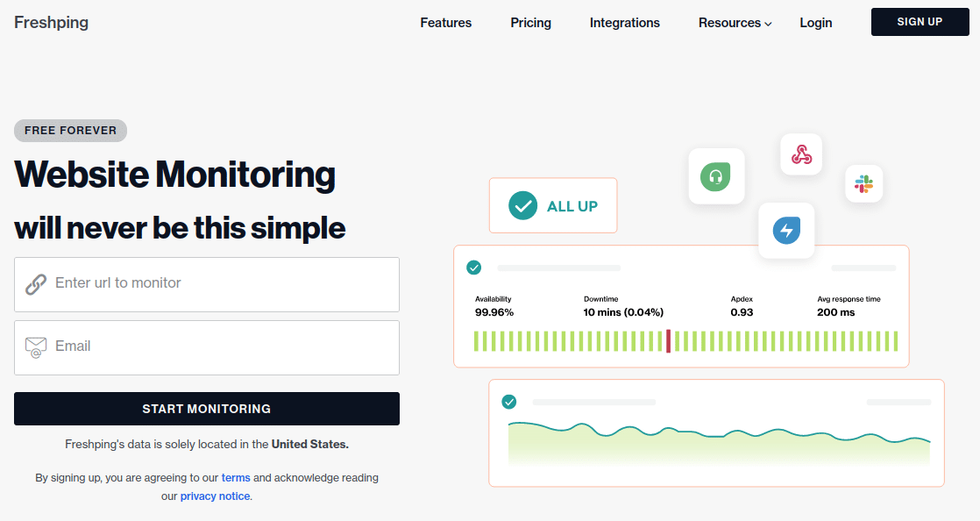Click the green headset integration icon
Viewport: 980px width, 521px height.
(715, 176)
